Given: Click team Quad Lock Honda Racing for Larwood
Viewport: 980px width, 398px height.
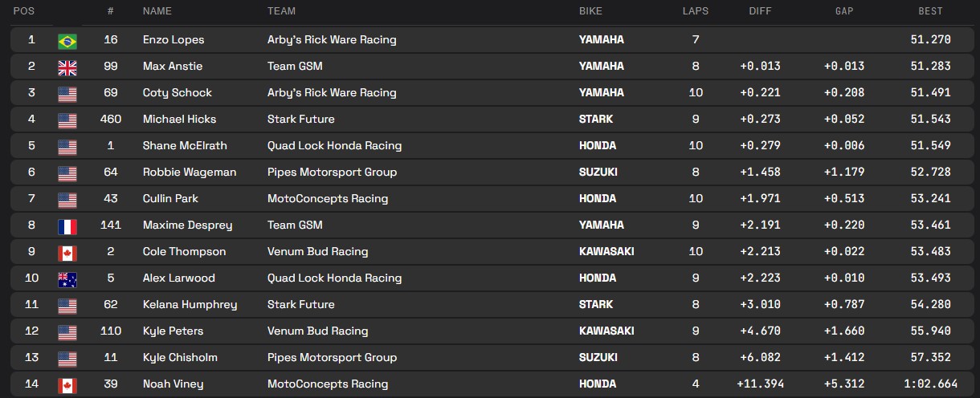Looking at the screenshot, I should coord(334,278).
